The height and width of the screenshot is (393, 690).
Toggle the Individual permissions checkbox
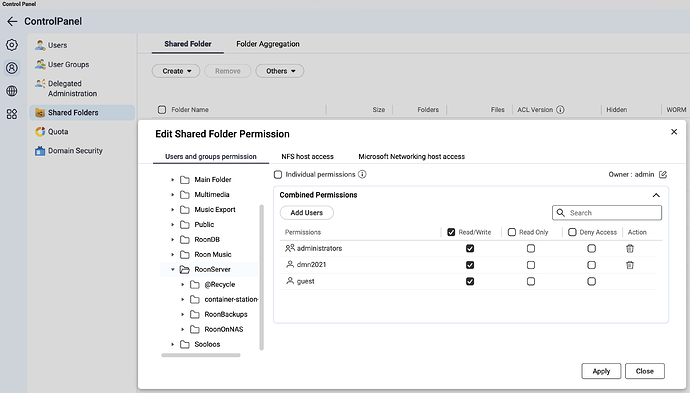click(x=278, y=175)
